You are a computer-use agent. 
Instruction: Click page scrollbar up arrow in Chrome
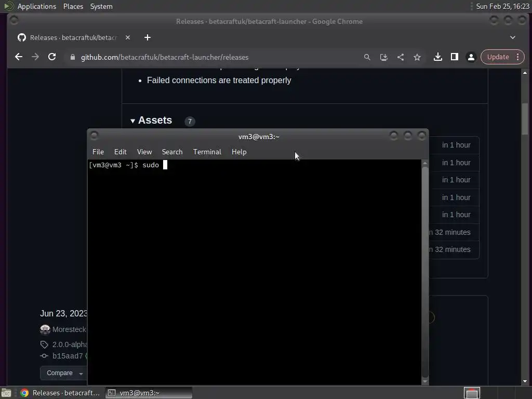coord(525,73)
